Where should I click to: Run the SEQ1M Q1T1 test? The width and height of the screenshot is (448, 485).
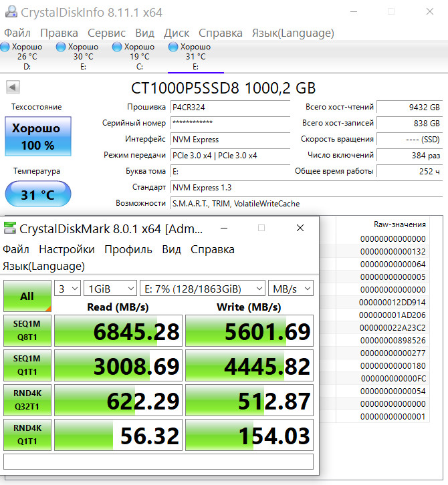click(x=27, y=365)
